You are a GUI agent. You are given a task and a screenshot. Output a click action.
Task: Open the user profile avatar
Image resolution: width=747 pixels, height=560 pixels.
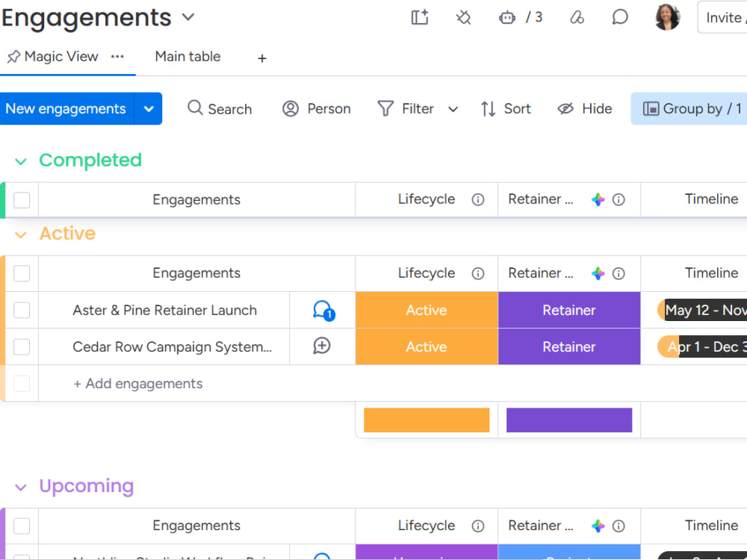667,17
